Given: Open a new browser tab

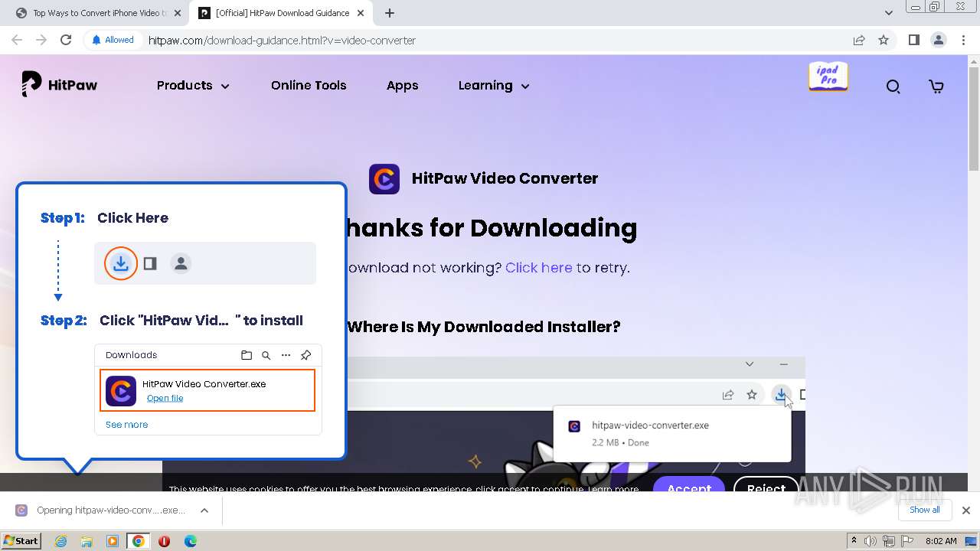Looking at the screenshot, I should 390,13.
